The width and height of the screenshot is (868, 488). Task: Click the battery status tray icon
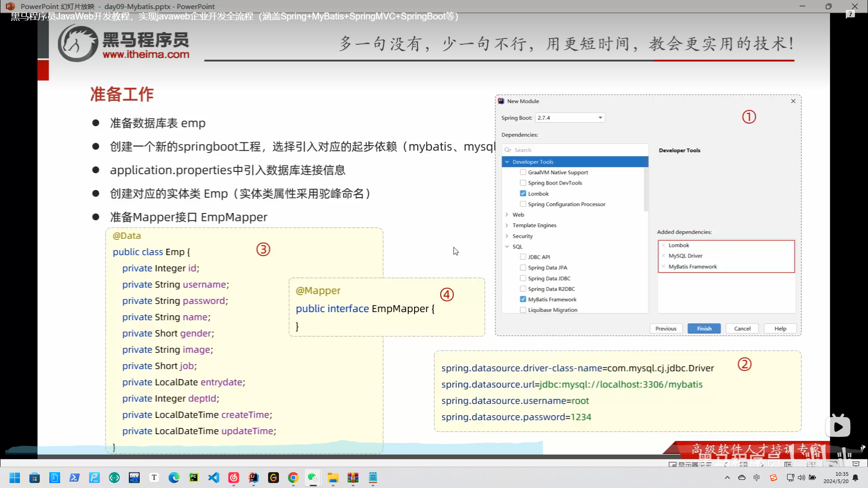point(812,478)
